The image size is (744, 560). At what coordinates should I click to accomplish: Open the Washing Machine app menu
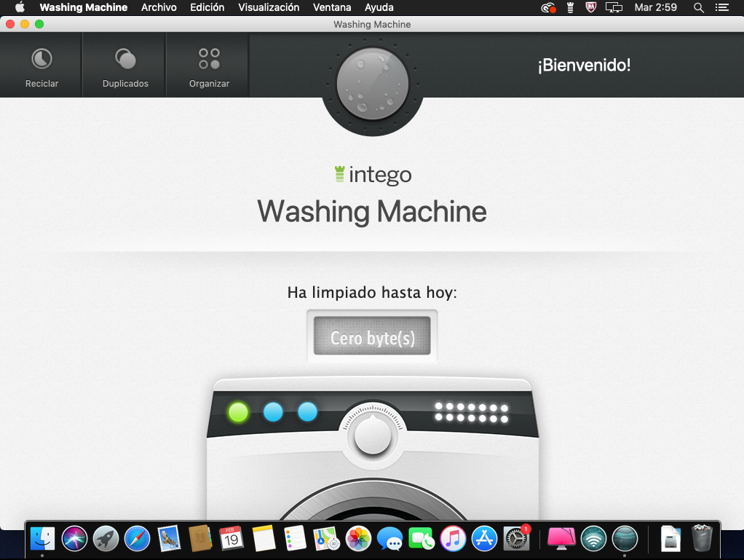click(x=84, y=7)
